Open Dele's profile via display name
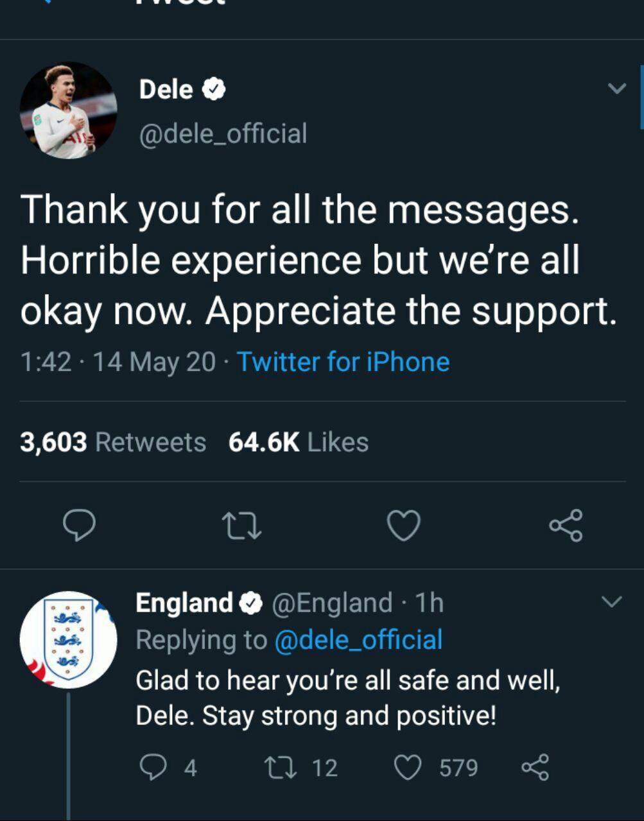The image size is (644, 821). [x=166, y=89]
